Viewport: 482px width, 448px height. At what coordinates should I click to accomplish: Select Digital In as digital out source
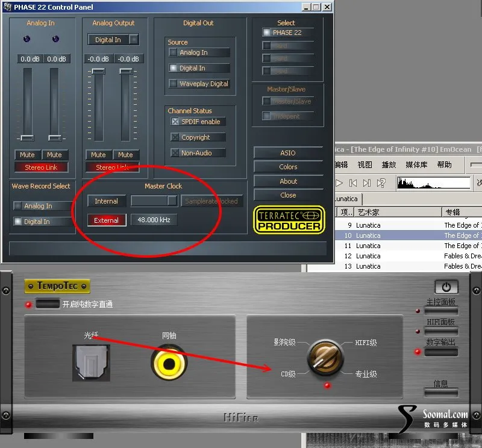click(199, 68)
